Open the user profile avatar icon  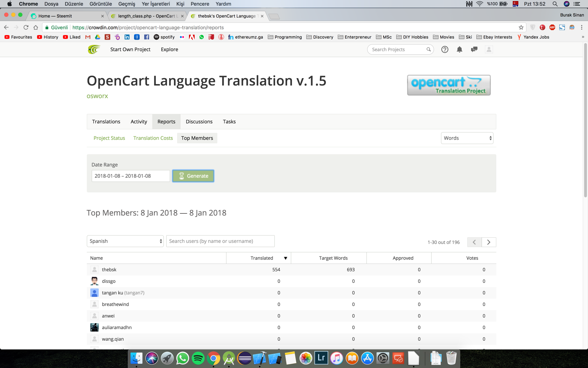[489, 49]
